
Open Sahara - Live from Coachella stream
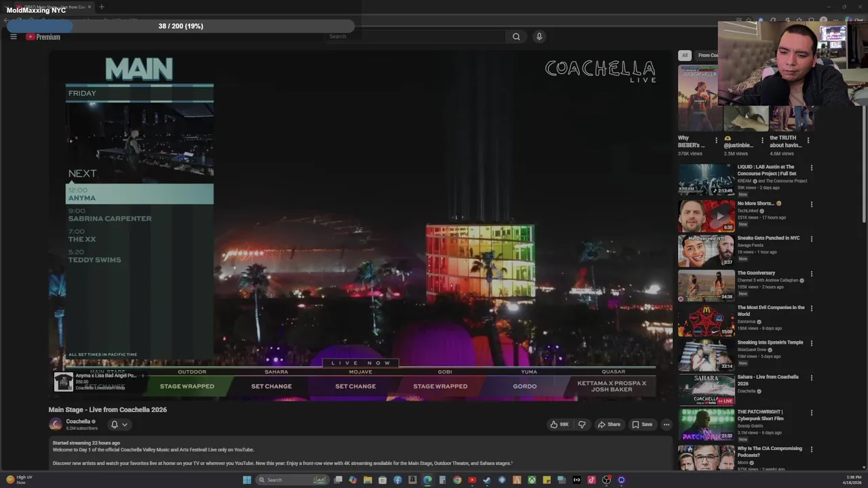click(x=768, y=380)
